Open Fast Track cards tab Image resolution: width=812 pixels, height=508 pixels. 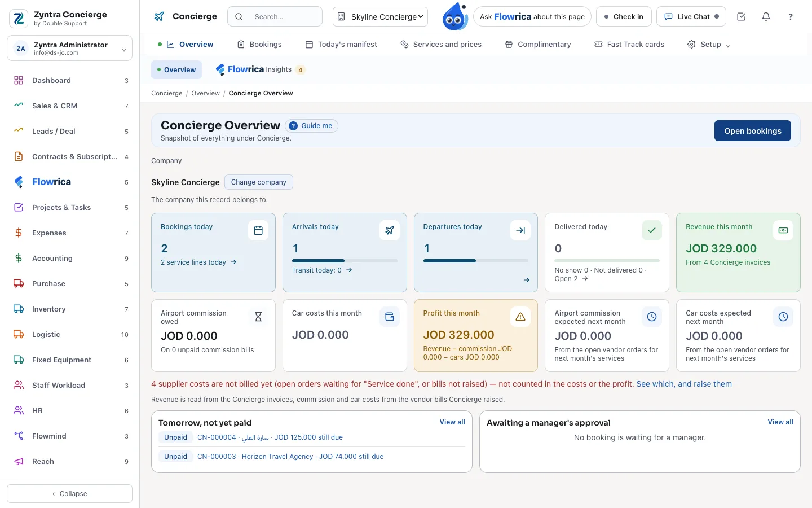coord(629,44)
